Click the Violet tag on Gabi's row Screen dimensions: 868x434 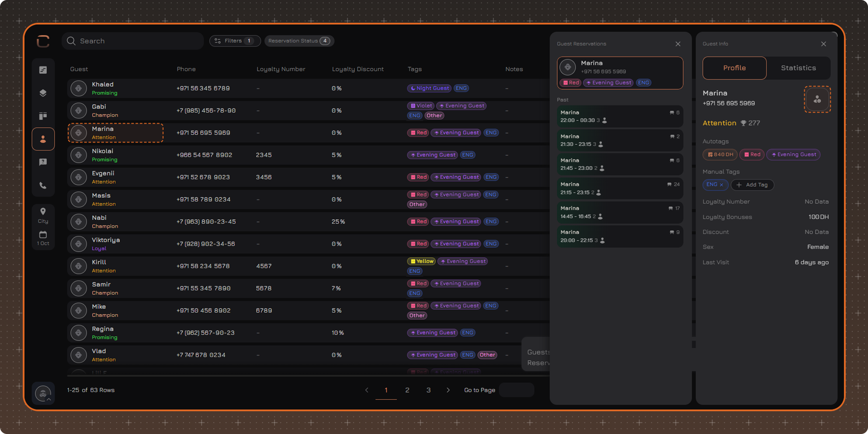pos(421,105)
